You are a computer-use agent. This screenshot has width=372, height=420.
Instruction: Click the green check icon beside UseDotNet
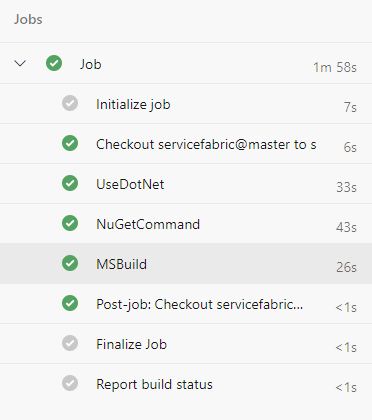[x=70, y=183]
